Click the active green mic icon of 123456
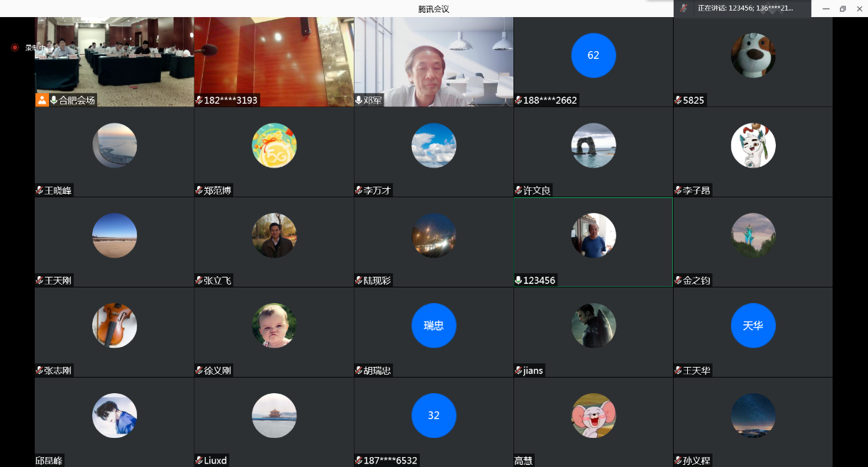This screenshot has height=467, width=868. click(518, 280)
